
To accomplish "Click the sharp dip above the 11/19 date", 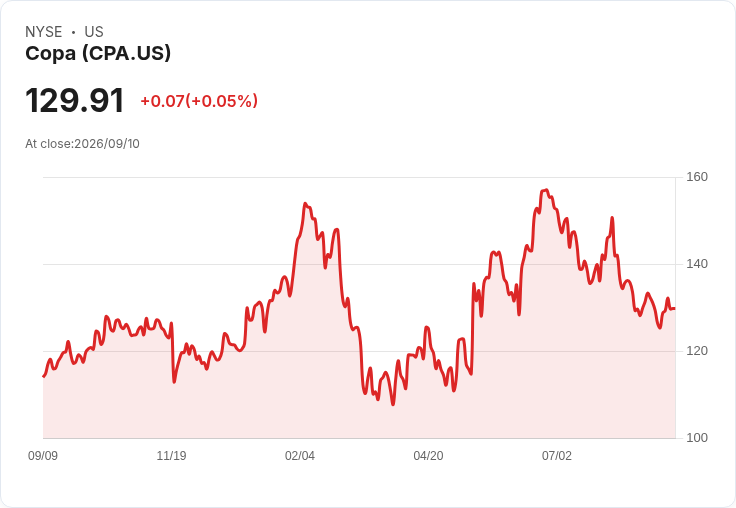I will [174, 382].
